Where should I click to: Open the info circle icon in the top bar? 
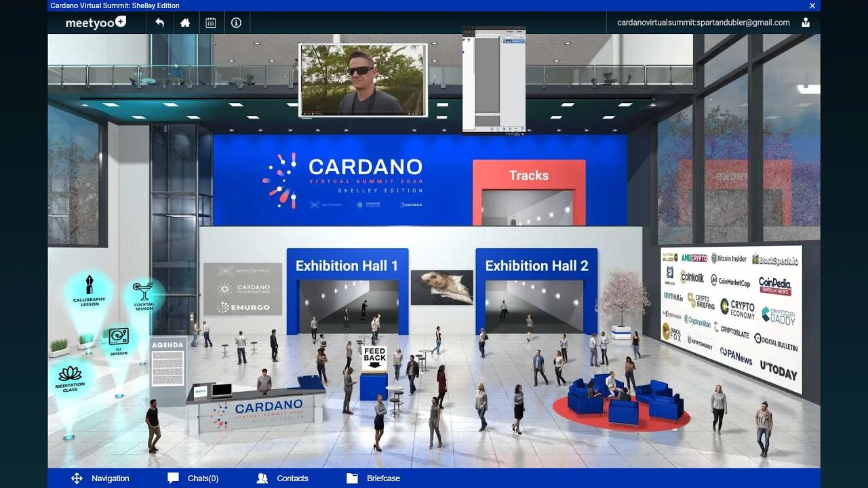coord(236,22)
